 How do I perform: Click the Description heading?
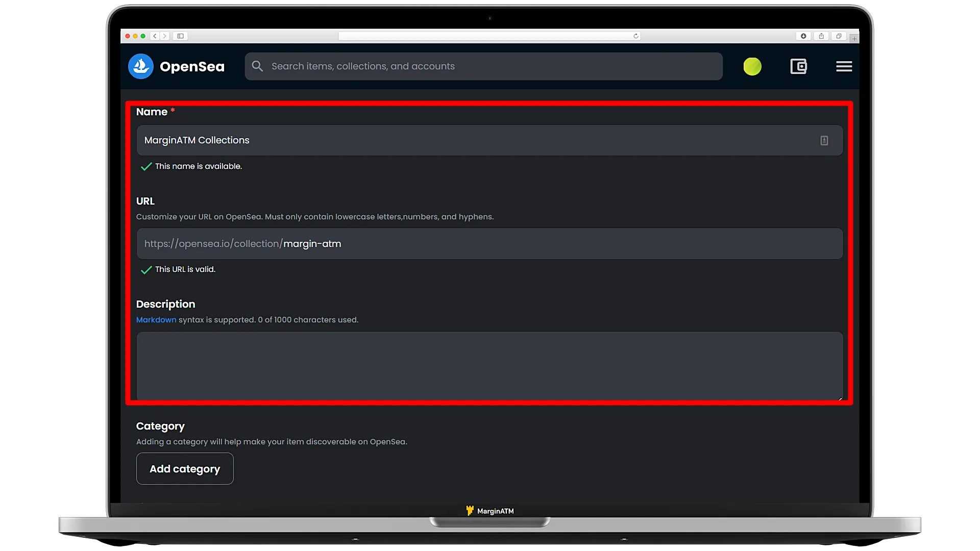(165, 304)
